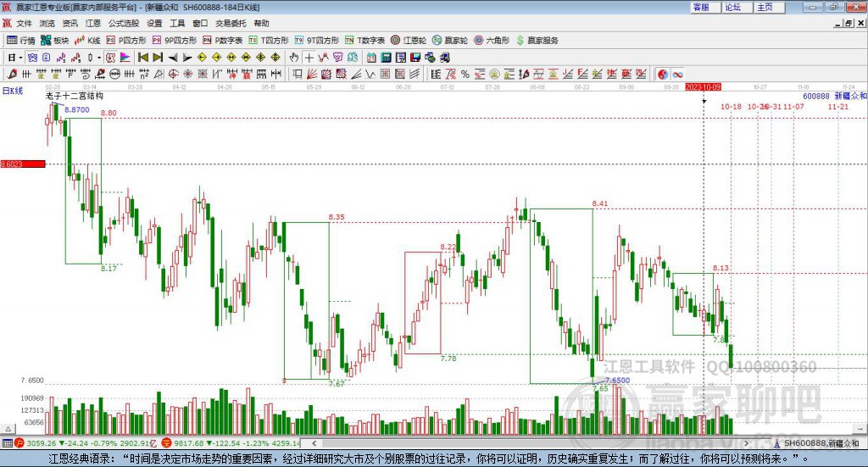The image size is (868, 467).
Task: Open the calendar date icon
Action: coord(371,58)
